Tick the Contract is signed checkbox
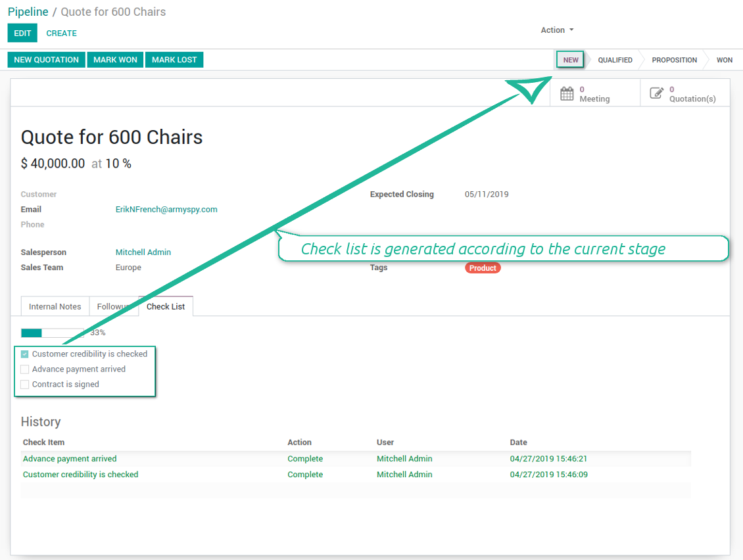 pyautogui.click(x=24, y=385)
